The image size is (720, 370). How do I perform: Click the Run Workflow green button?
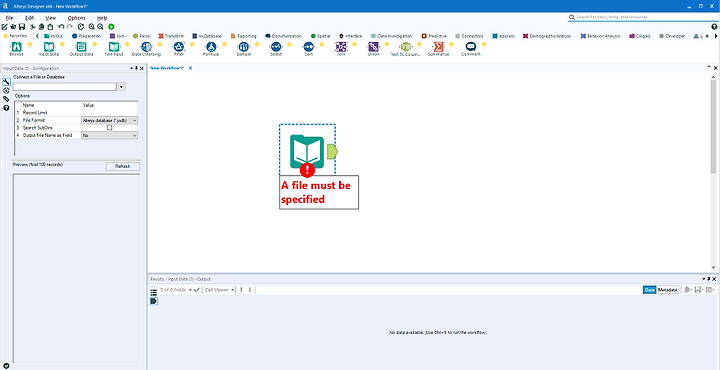111,27
